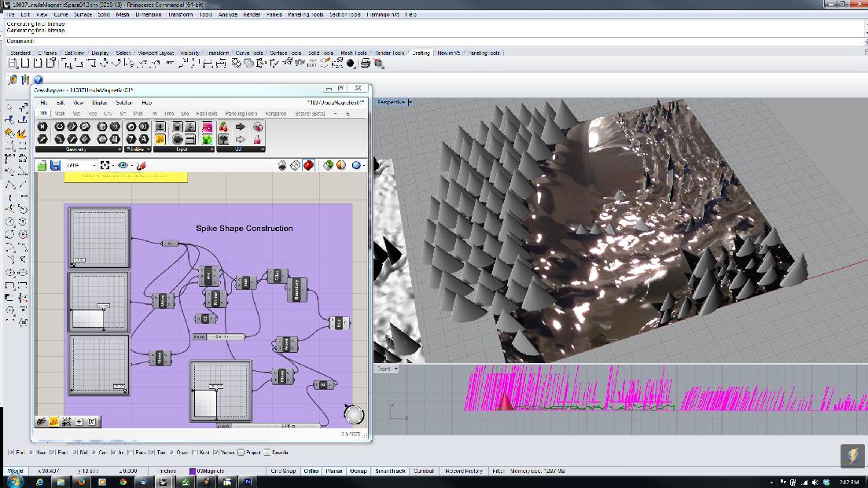Click the green selected-only preview icon
The width and height of the screenshot is (868, 488).
pos(329,166)
